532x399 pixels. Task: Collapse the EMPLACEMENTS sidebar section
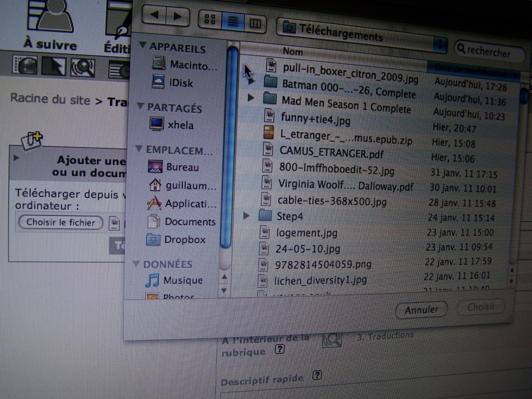pyautogui.click(x=139, y=148)
